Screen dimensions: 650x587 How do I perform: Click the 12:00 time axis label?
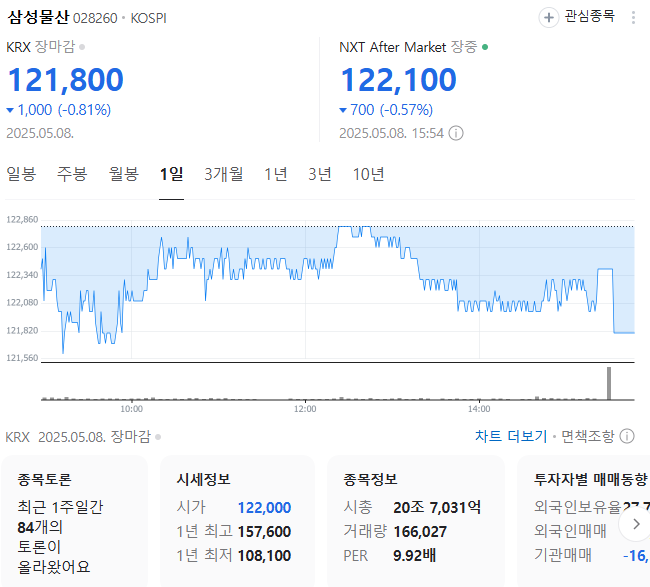(305, 409)
